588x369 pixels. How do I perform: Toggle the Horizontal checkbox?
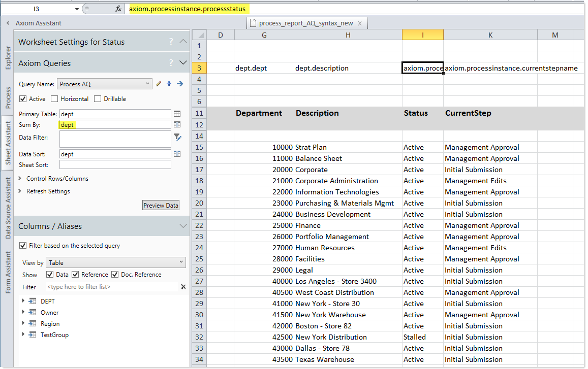(x=54, y=99)
